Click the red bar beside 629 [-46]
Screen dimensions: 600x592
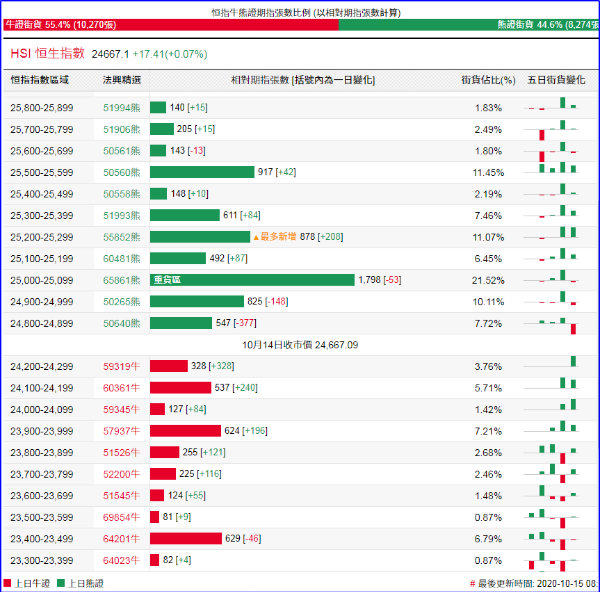(x=186, y=538)
